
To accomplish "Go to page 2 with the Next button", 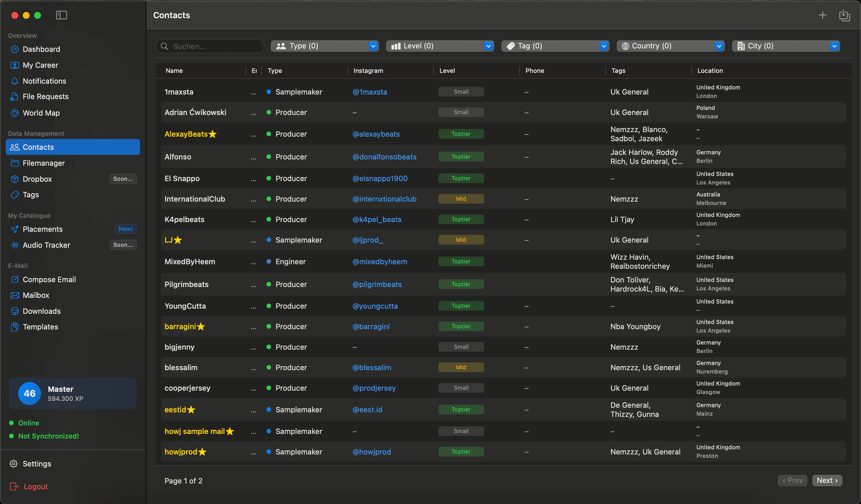I will (x=827, y=480).
